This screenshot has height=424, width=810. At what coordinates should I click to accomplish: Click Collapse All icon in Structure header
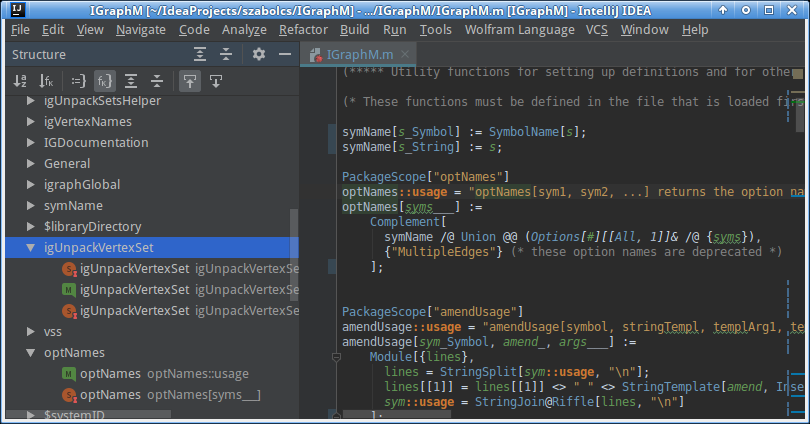click(x=227, y=54)
